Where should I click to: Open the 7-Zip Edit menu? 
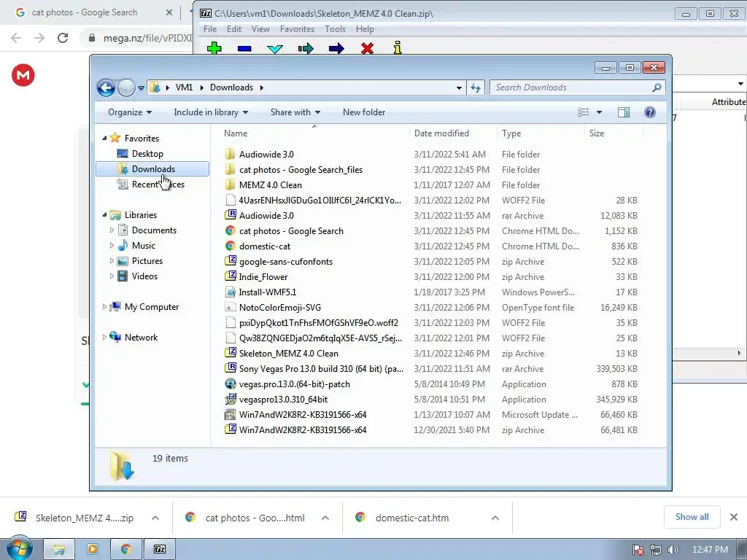click(234, 29)
